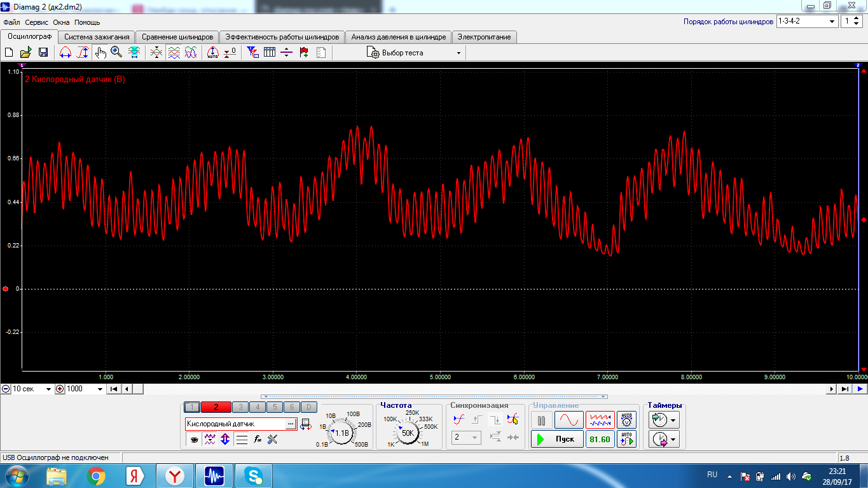This screenshot has height=488, width=868.
Task: Open the Помощь menu
Action: coord(87,22)
